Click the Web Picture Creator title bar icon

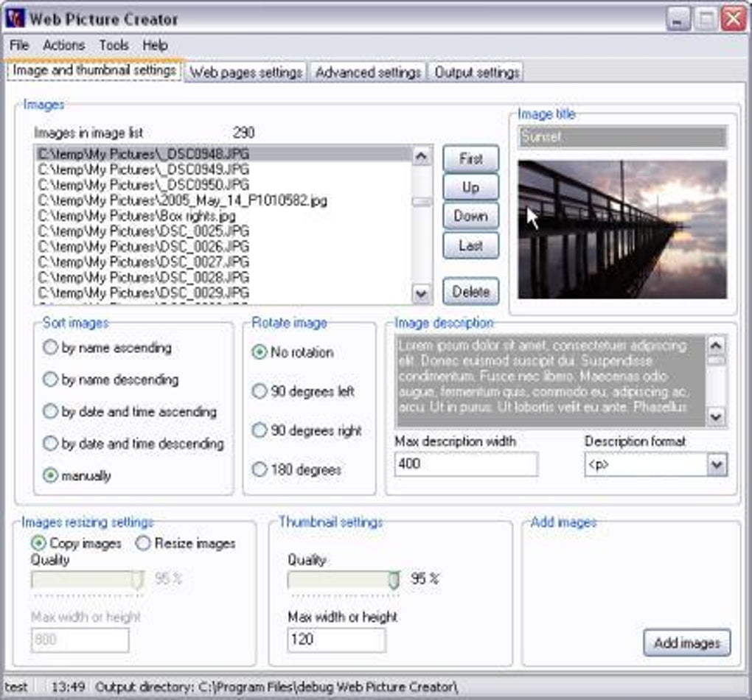15,18
